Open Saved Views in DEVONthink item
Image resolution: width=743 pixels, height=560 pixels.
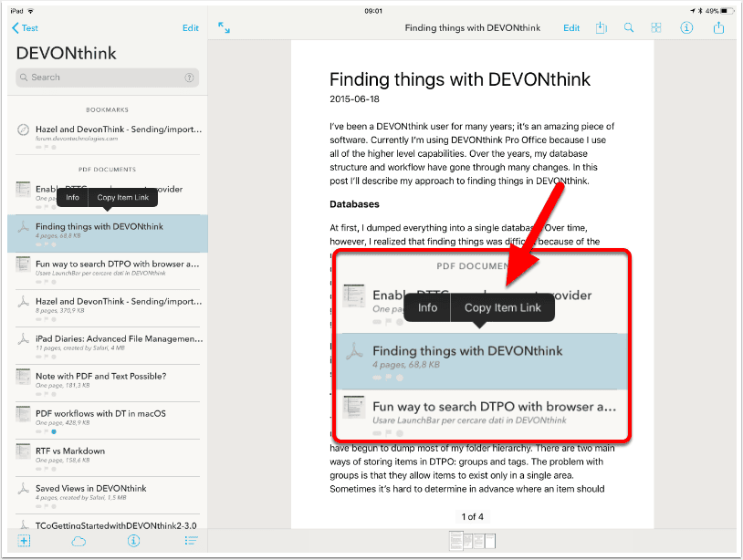pyautogui.click(x=108, y=495)
